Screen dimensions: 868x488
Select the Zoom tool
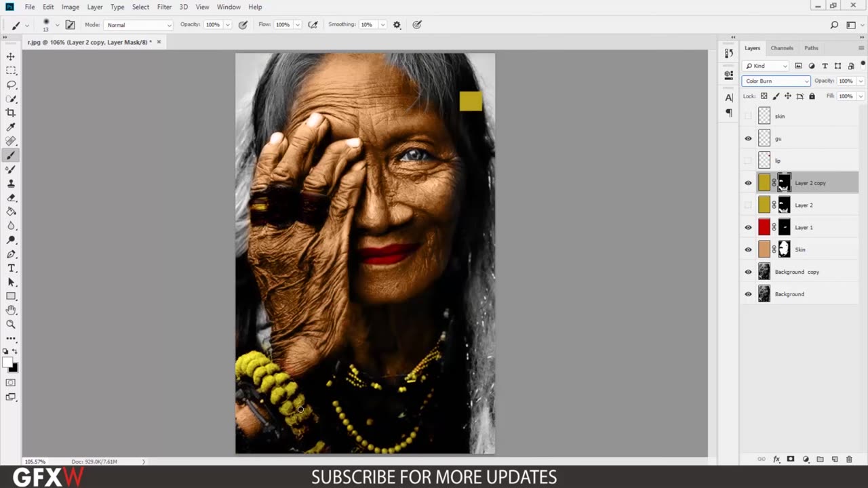point(11,324)
